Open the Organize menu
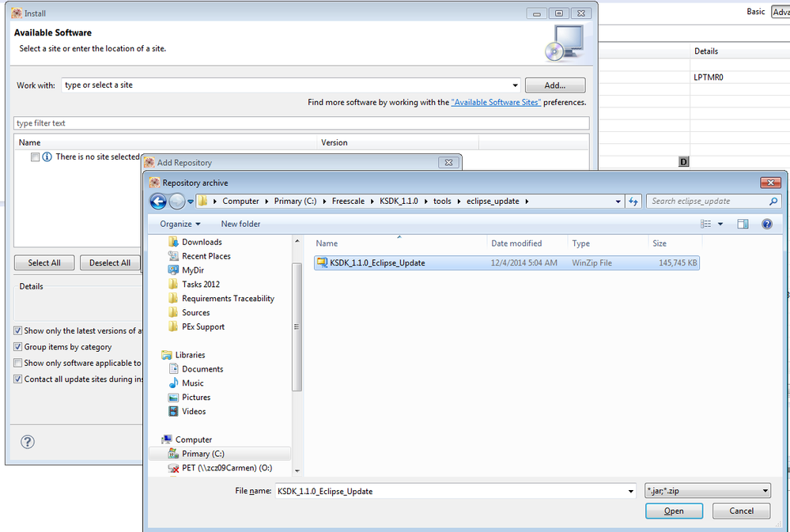790x532 pixels. 180,224
